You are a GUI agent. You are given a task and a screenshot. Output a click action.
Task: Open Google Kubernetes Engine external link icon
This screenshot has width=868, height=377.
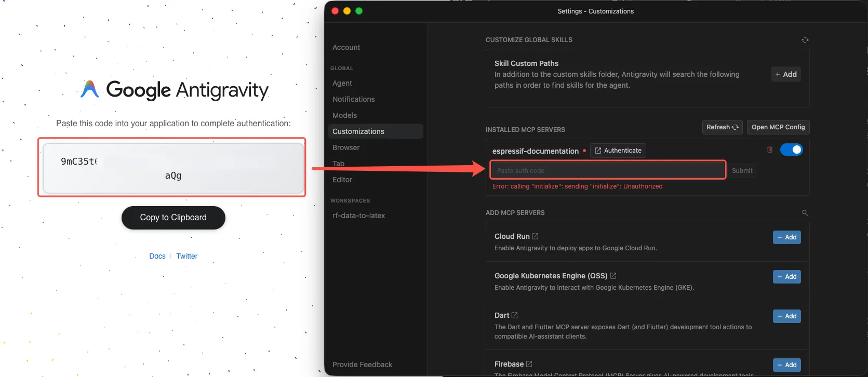pyautogui.click(x=613, y=276)
